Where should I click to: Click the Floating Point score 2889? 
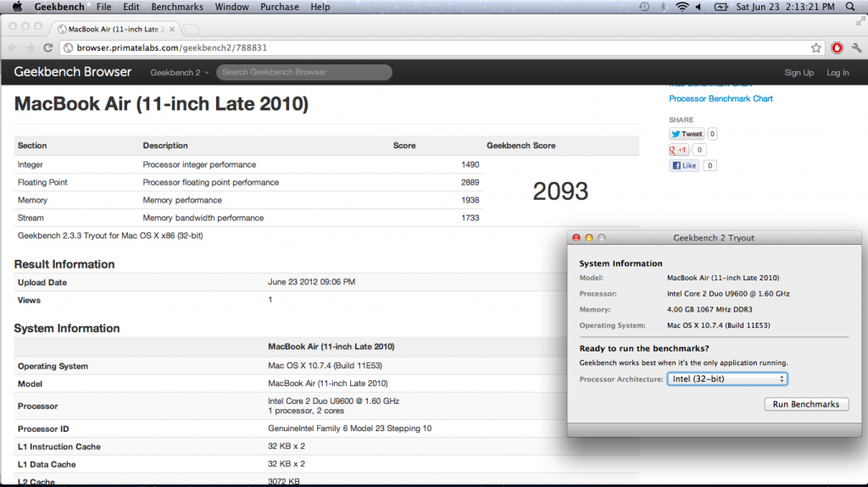(470, 182)
